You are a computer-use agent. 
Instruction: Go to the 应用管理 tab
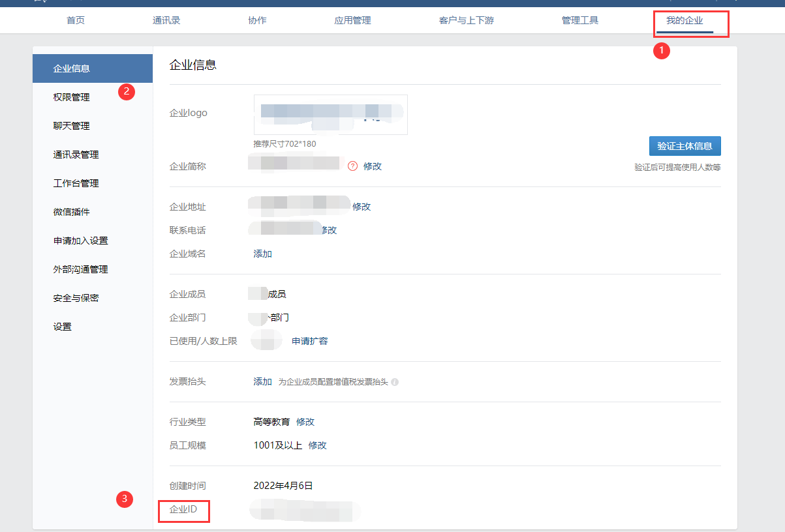point(352,20)
